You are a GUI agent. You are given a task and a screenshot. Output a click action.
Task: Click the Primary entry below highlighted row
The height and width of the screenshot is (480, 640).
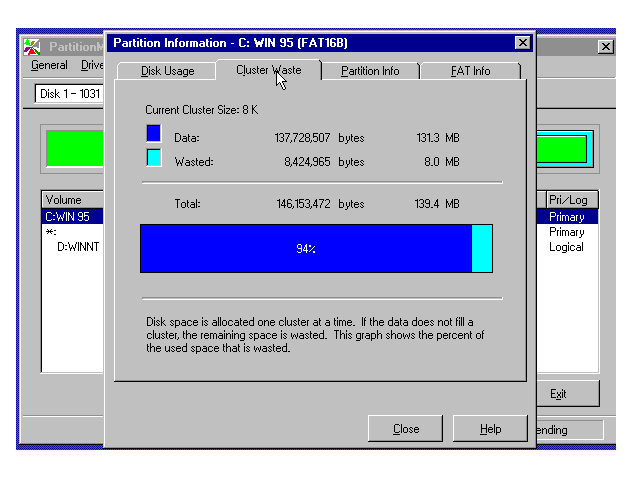click(x=567, y=232)
